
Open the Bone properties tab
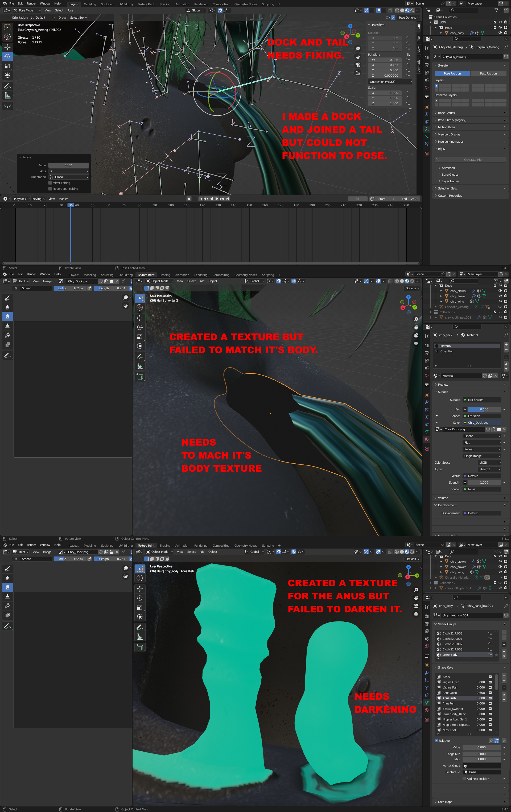pos(426,136)
